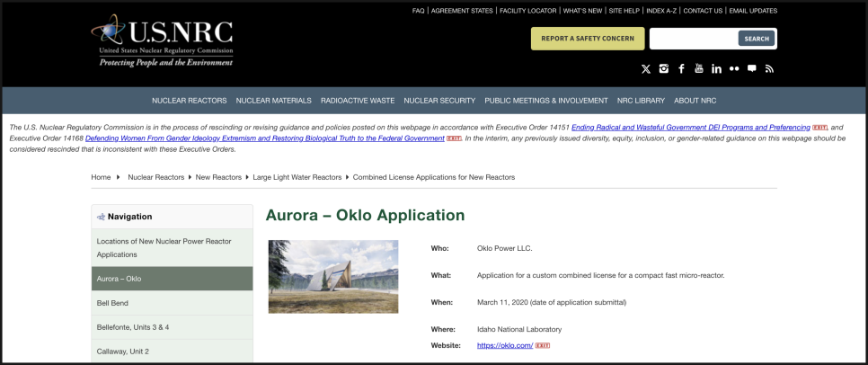The image size is (868, 365).
Task: Go to Combined License Applications for New Reactors breadcrumb
Action: click(x=434, y=177)
